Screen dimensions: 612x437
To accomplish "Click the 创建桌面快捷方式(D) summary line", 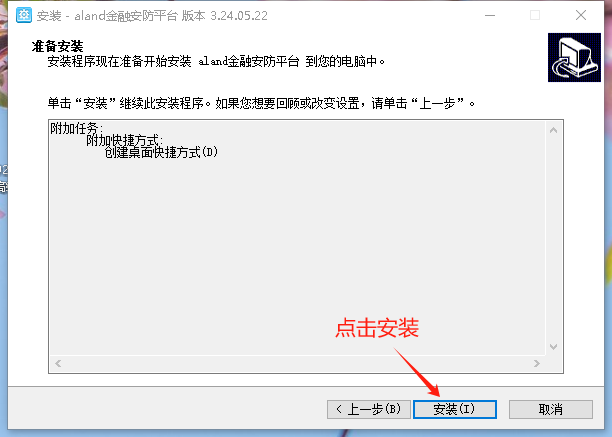I will [161, 152].
